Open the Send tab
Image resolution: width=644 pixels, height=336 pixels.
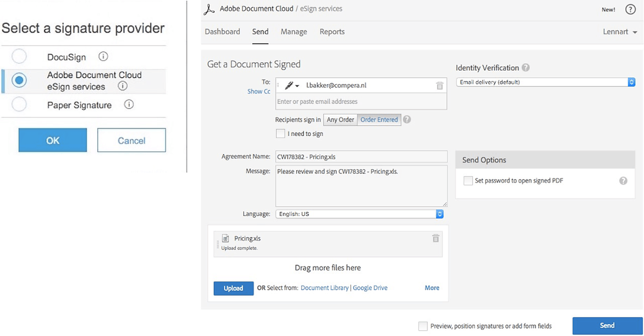point(260,32)
